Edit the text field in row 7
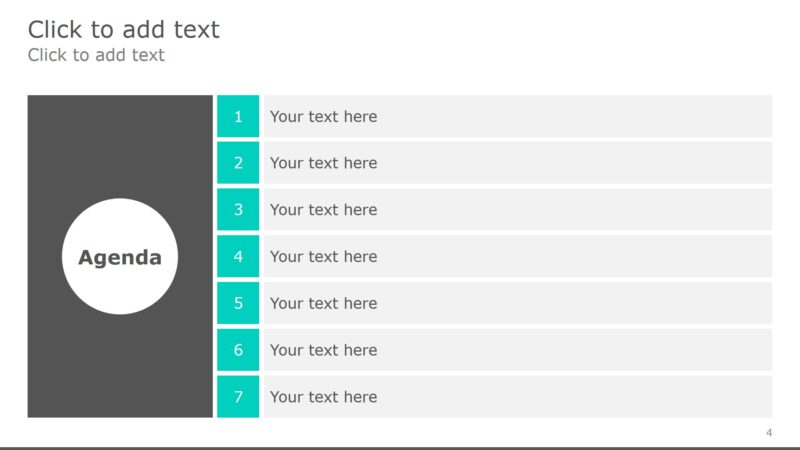Screen dimensions: 800x450 tap(324, 397)
